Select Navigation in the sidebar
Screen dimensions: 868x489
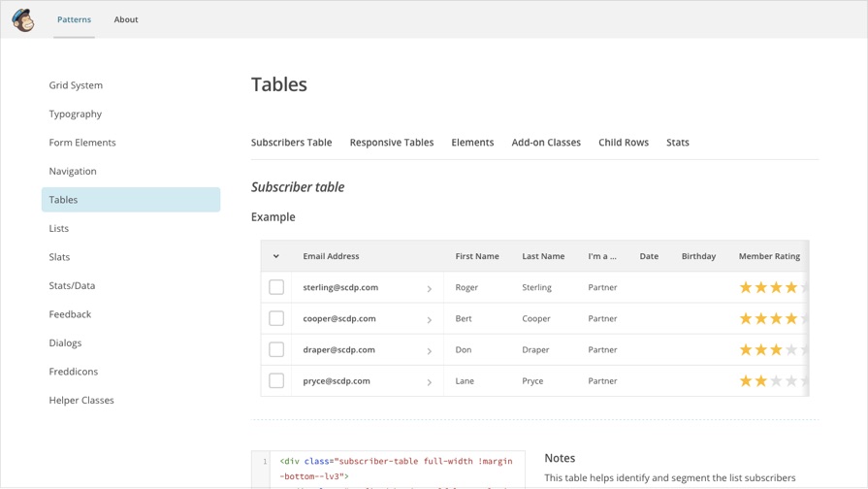pyautogui.click(x=73, y=171)
